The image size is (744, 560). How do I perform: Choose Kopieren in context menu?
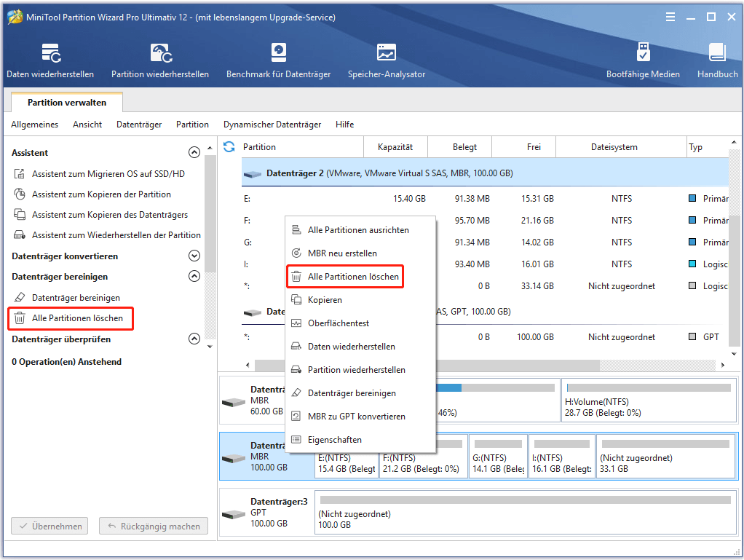pos(360,299)
